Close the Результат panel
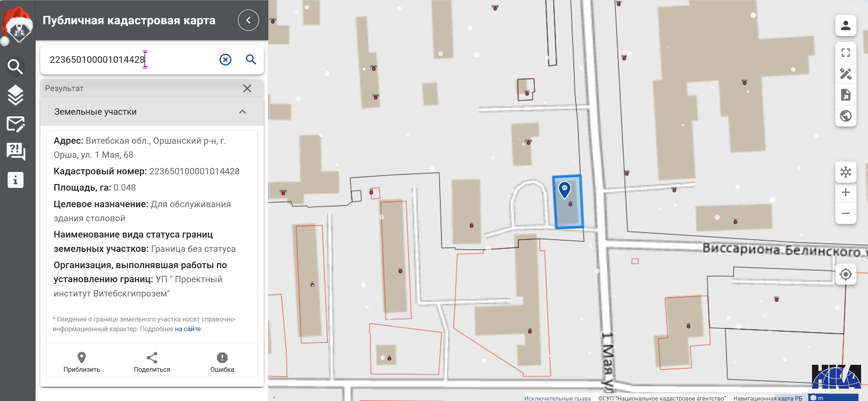Viewport: 868px width, 401px height. (247, 89)
